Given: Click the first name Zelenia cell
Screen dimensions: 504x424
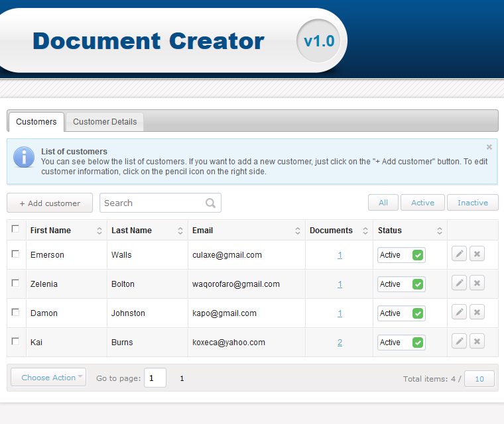Looking at the screenshot, I should 44,284.
